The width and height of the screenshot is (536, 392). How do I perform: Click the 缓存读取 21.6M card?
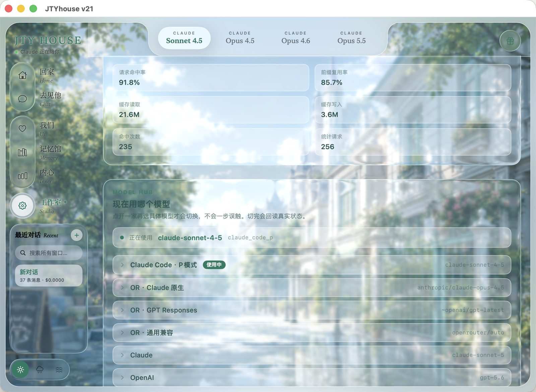[x=211, y=110]
